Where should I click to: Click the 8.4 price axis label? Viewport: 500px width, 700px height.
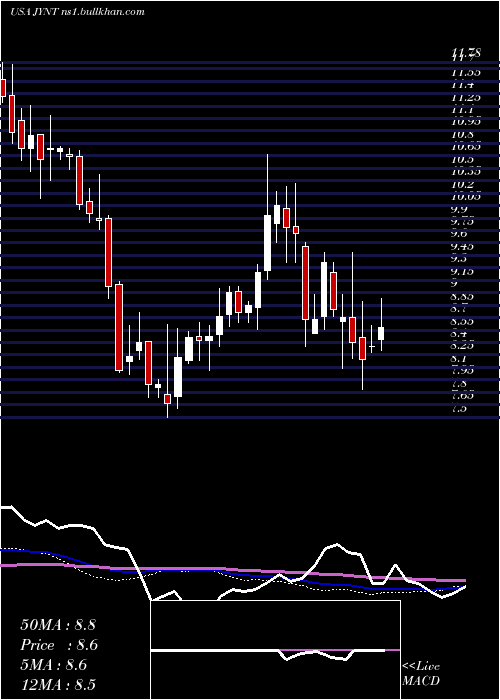pos(459,334)
